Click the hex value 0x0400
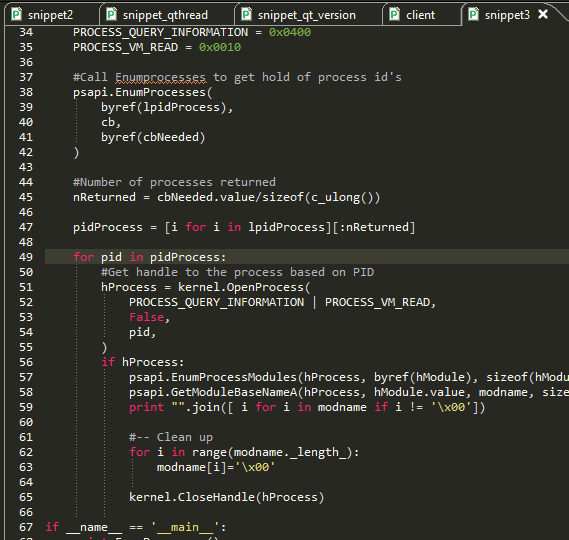Image resolution: width=569 pixels, height=540 pixels. pyautogui.click(x=290, y=32)
